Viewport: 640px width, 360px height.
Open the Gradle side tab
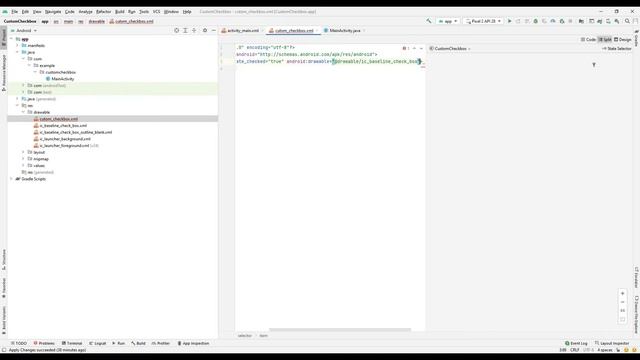[636, 37]
